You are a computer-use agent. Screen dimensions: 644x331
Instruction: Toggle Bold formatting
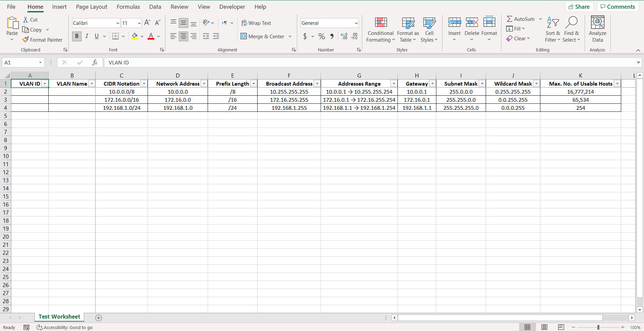click(x=77, y=36)
